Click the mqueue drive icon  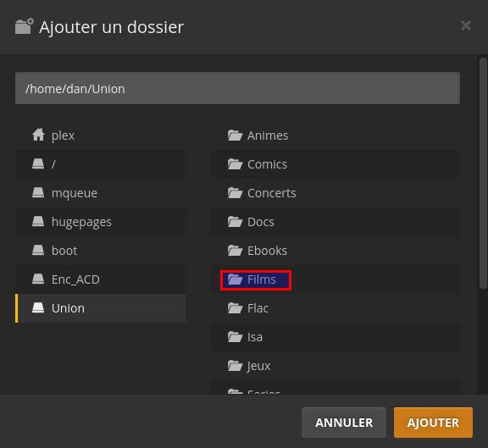coord(38,192)
